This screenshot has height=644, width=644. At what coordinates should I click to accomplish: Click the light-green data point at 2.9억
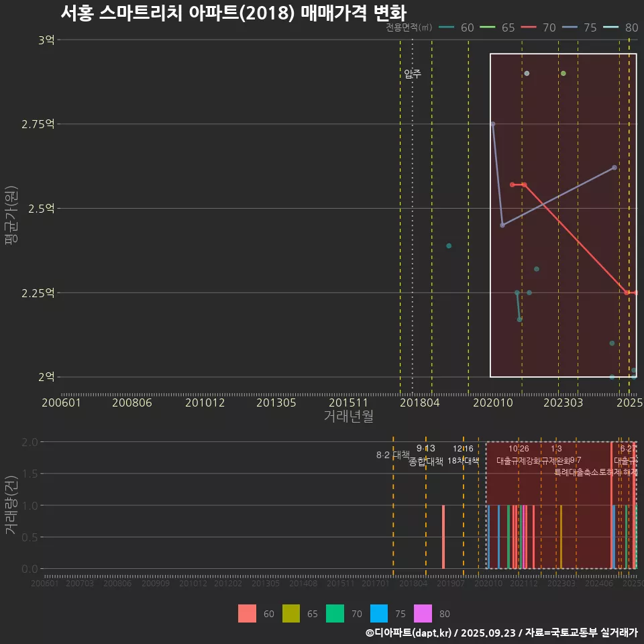click(x=563, y=74)
